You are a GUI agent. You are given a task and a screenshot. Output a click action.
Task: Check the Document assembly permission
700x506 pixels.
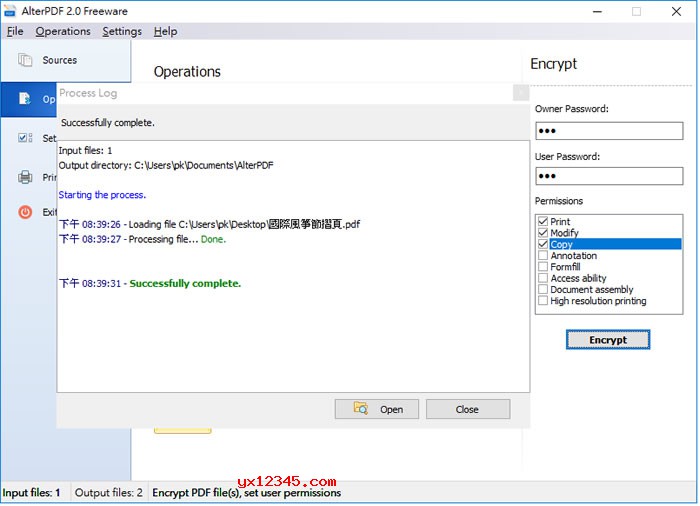coord(543,289)
